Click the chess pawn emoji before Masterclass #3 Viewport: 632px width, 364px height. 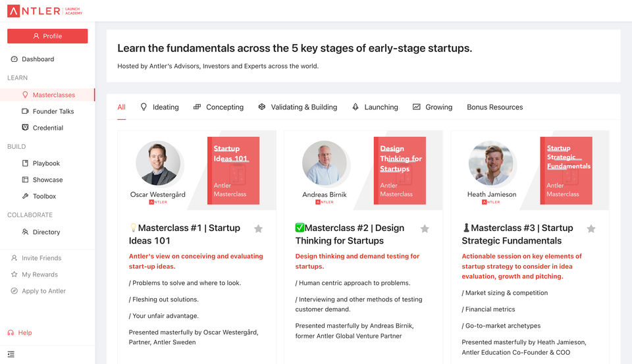[466, 228]
